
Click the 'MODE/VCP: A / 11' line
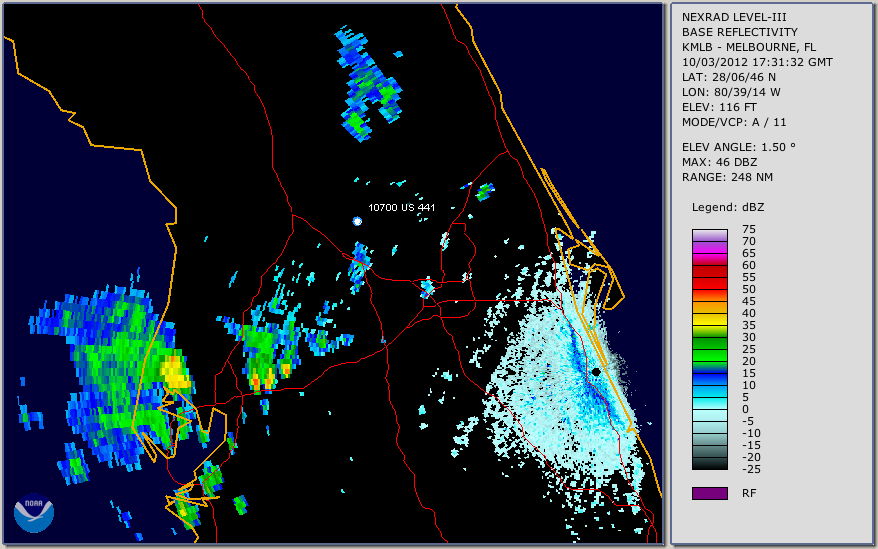pos(734,122)
